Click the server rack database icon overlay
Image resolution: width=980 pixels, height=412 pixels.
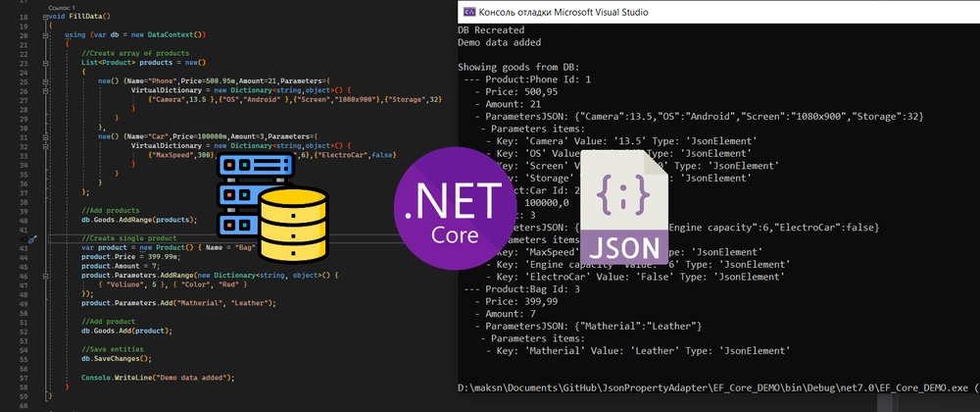(255, 194)
